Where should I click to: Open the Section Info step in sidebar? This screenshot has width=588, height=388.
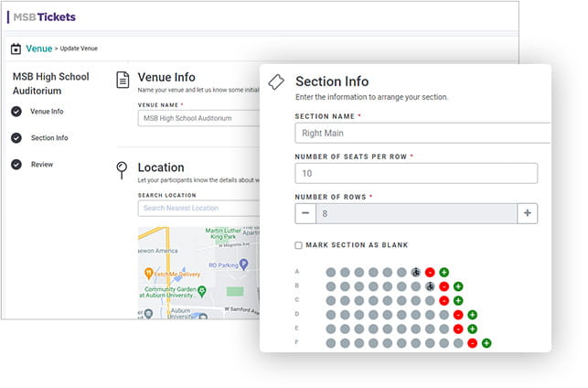[x=49, y=138]
